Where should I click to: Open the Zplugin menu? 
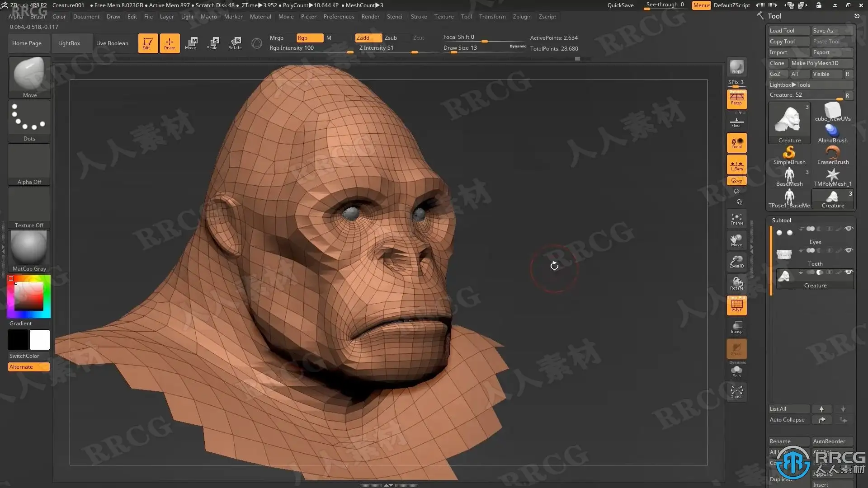(522, 17)
